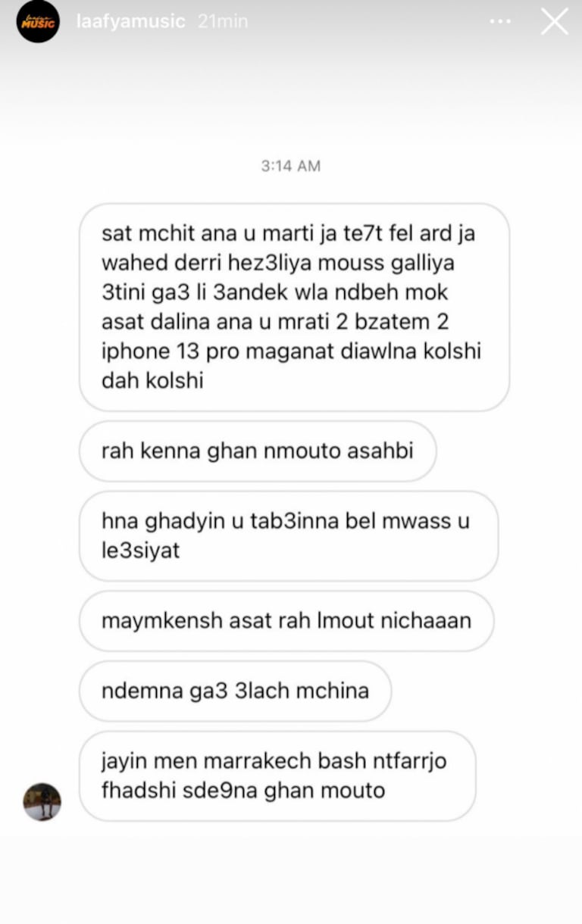Click the 3:14 AM chat timestamp
582x924 pixels.
point(291,165)
